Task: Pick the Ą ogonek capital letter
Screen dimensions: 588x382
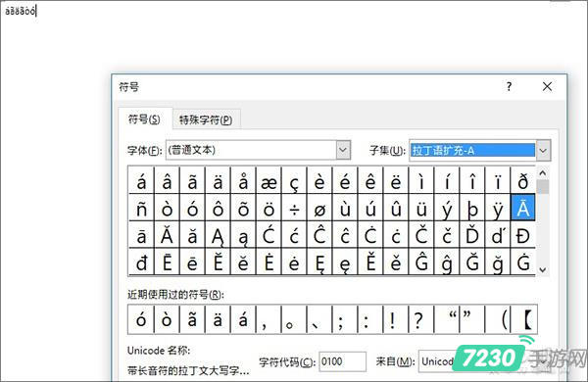Action: point(218,235)
